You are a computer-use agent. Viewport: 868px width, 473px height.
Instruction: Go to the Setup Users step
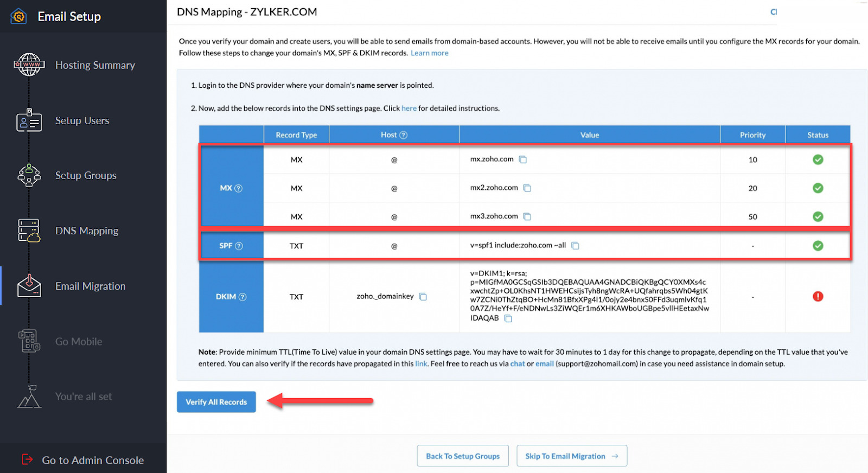(82, 120)
